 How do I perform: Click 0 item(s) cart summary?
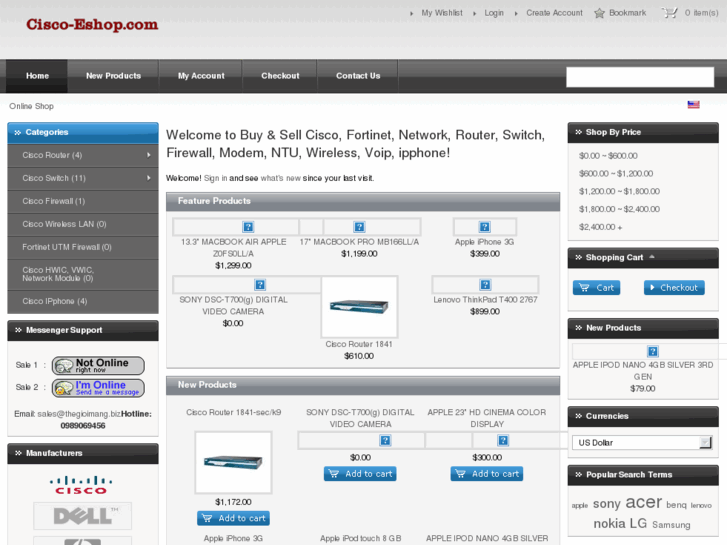[x=701, y=13]
